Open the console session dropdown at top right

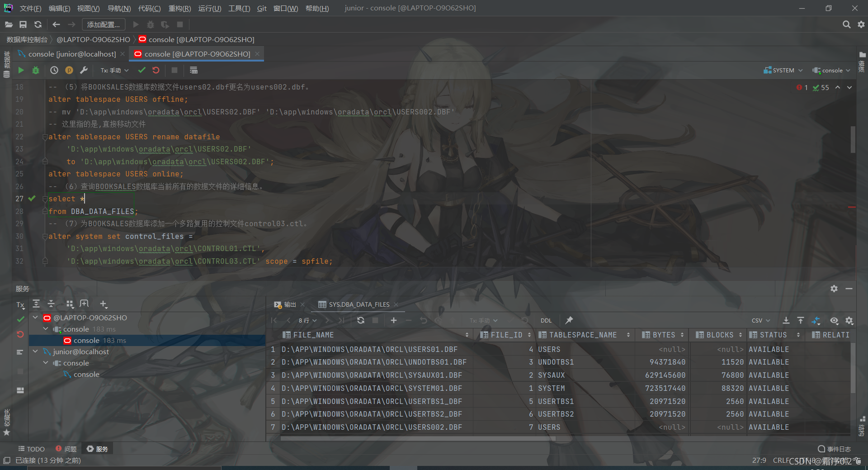click(831, 70)
